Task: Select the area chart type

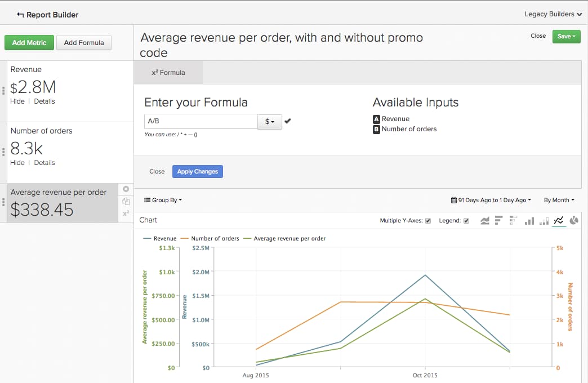Action: click(x=485, y=220)
